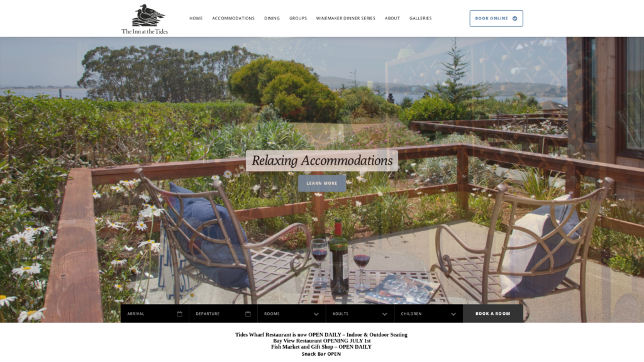Viewport: 644px width, 362px height.
Task: Open the Galleries menu item
Action: click(420, 18)
